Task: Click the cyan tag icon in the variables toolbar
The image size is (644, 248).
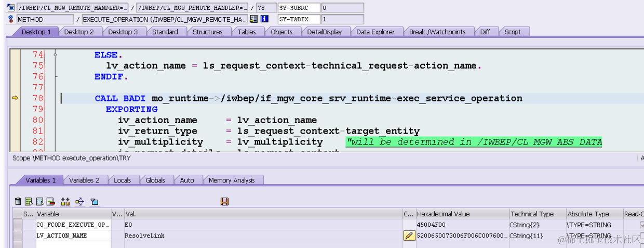Action: (94, 201)
